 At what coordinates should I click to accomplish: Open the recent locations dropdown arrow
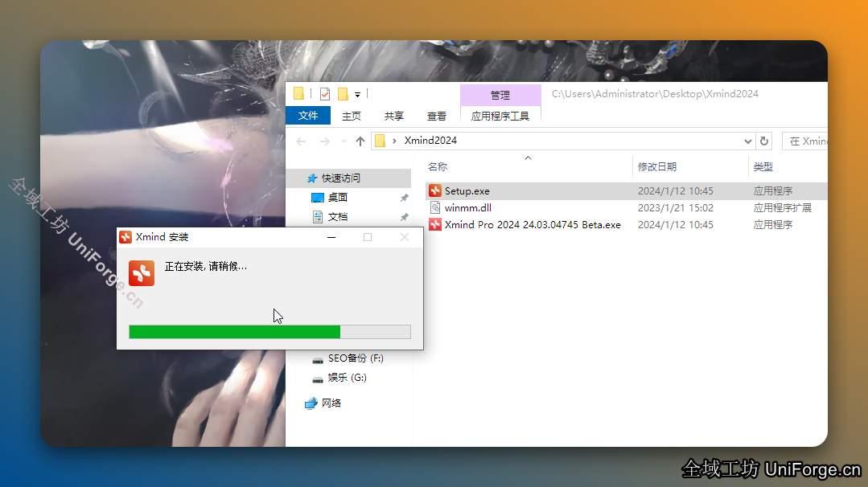[343, 141]
